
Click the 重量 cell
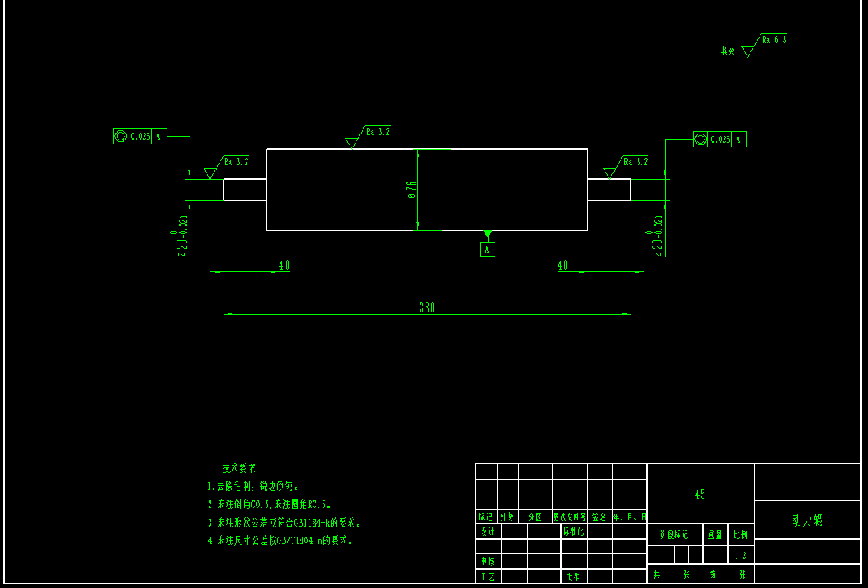(x=715, y=535)
